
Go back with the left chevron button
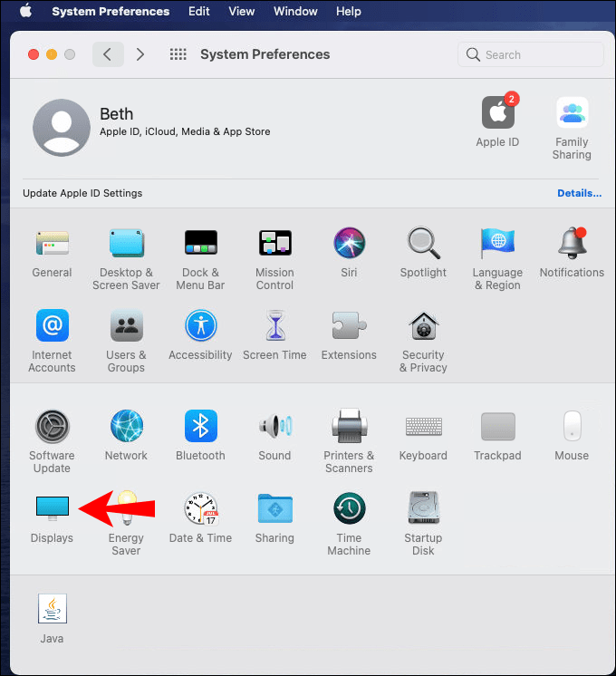coord(108,54)
